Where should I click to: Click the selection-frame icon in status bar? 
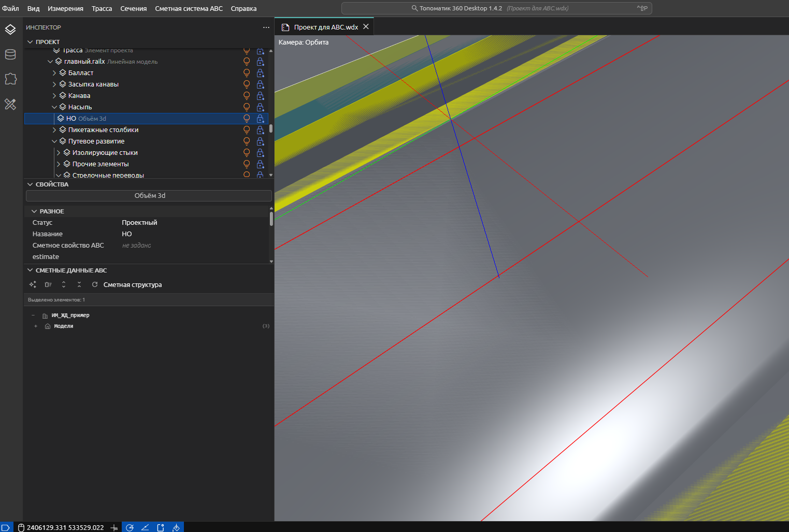161,527
